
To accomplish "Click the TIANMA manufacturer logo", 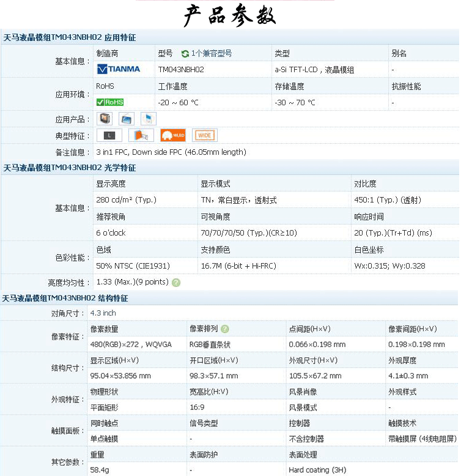I will point(118,69).
